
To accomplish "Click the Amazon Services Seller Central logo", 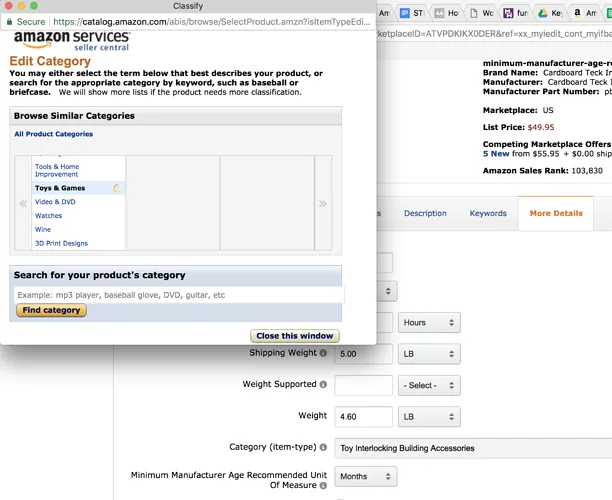I will tap(72, 41).
